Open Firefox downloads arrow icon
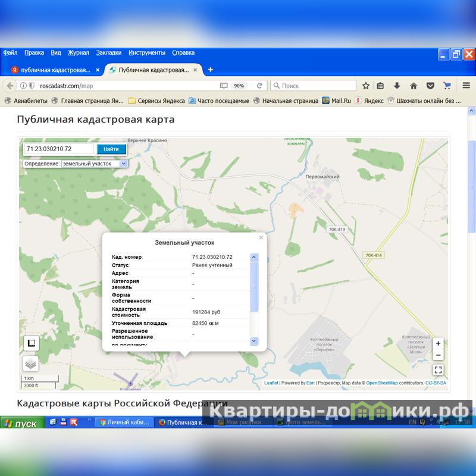476x476 pixels. coord(397,86)
